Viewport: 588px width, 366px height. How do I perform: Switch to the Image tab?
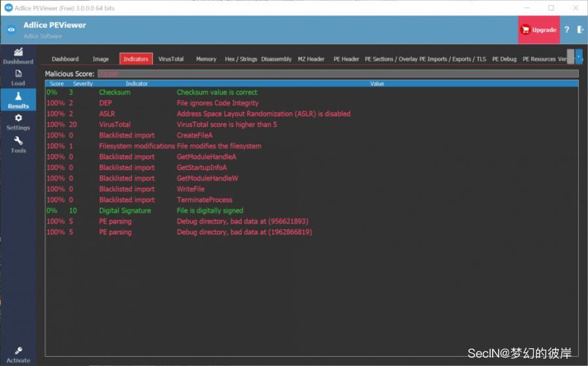click(x=101, y=59)
